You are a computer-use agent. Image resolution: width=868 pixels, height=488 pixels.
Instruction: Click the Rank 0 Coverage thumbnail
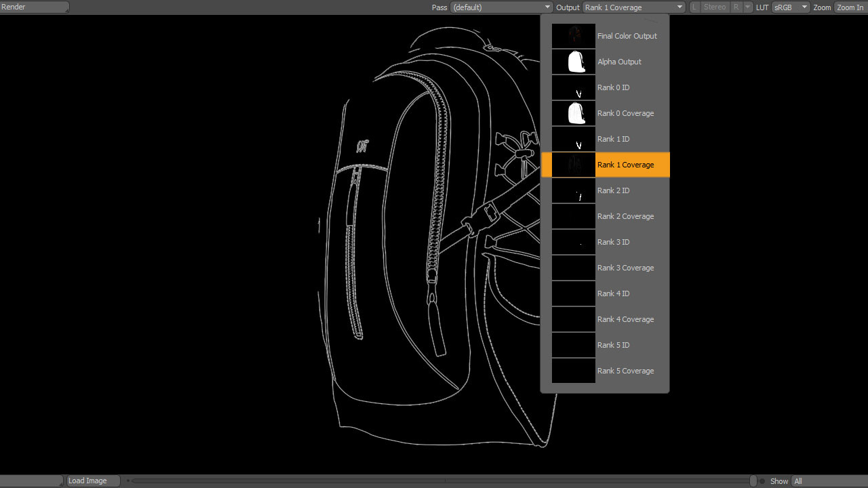pyautogui.click(x=573, y=113)
